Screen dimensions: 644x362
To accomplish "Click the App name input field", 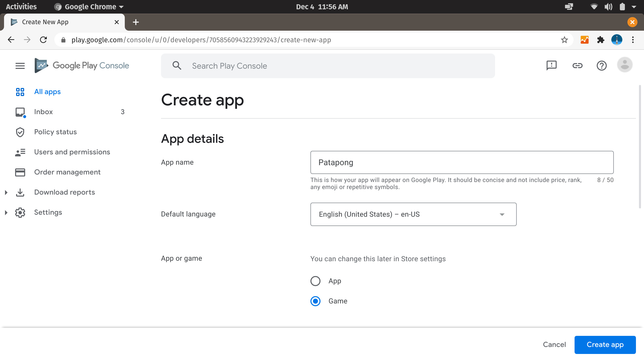I will [x=462, y=162].
